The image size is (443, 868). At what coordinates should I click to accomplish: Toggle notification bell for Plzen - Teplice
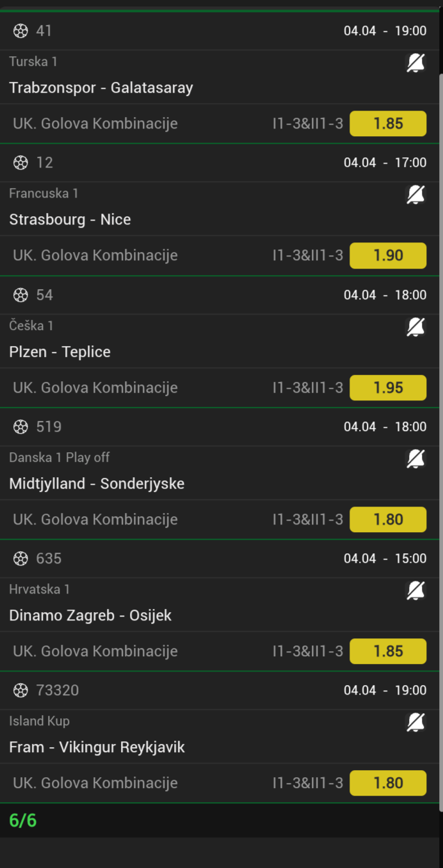click(415, 327)
